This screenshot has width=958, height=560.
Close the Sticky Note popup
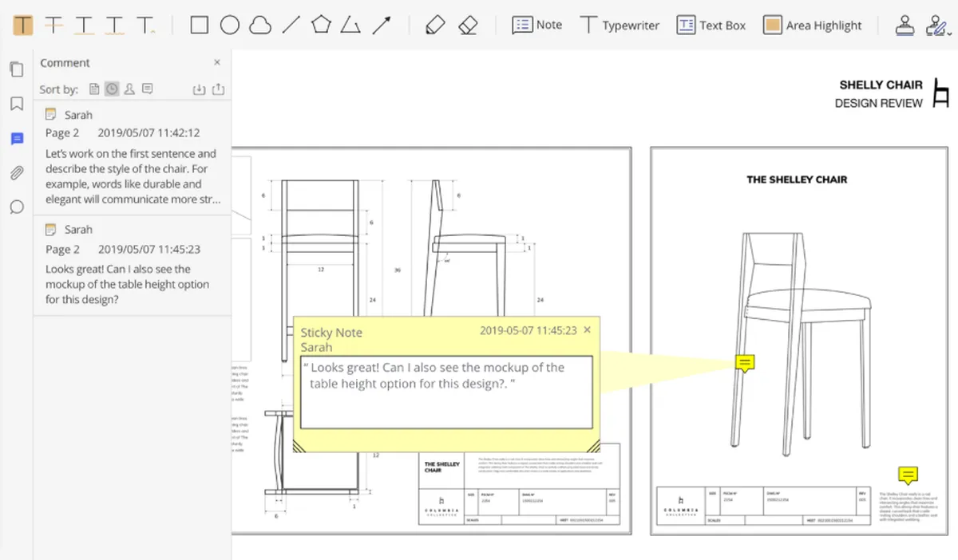tap(588, 329)
